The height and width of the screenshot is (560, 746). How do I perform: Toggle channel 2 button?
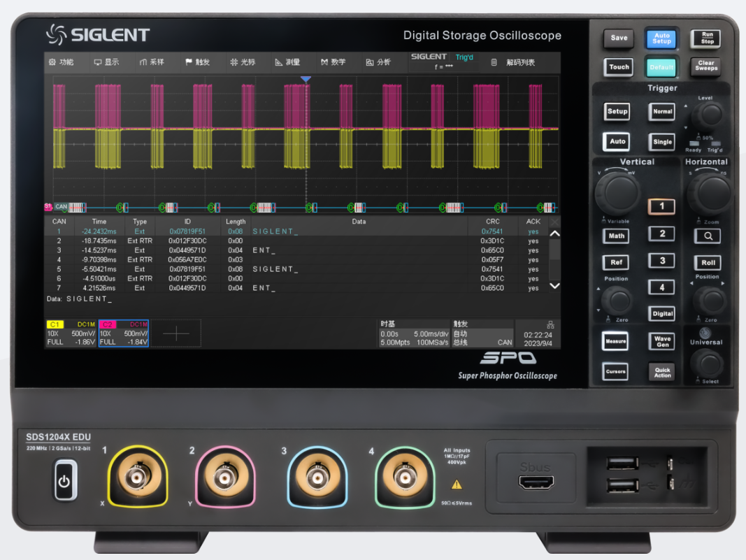(662, 234)
